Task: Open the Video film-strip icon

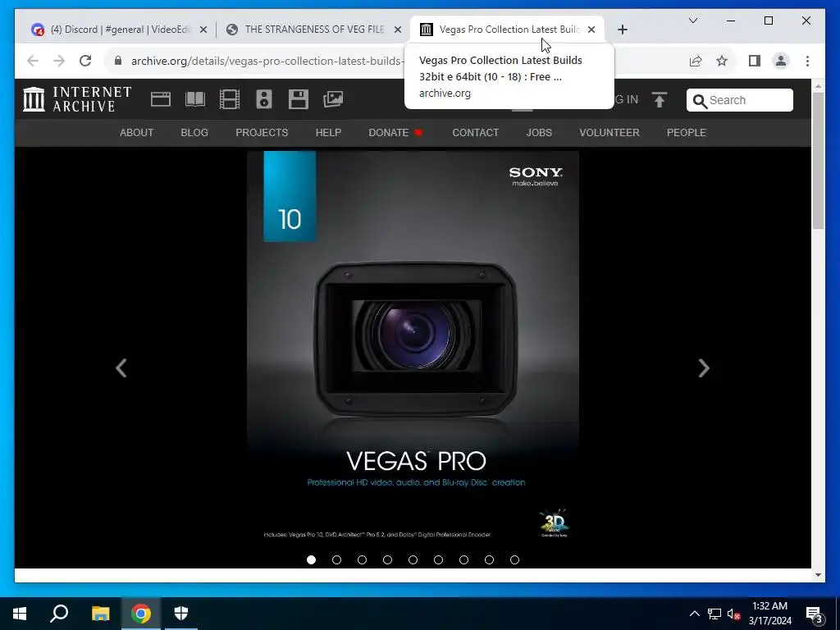Action: tap(230, 99)
